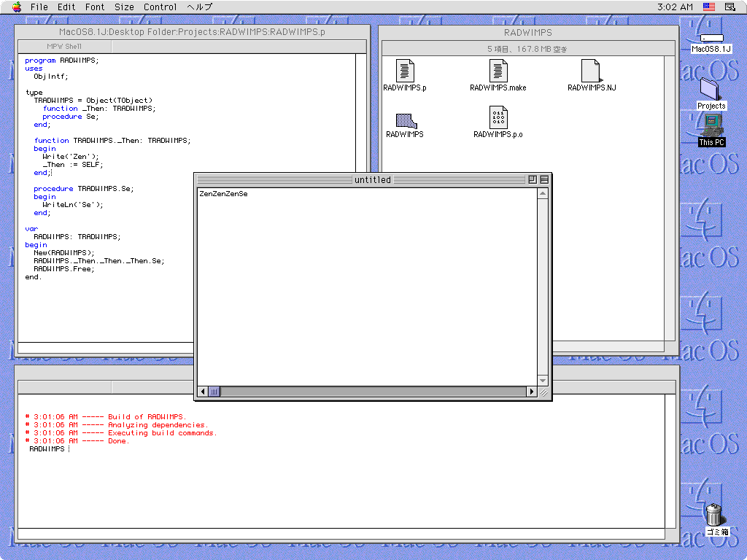Click the 'procedure TRADWIMPS.Se;' code line
747x560 pixels.
pyautogui.click(x=83, y=189)
